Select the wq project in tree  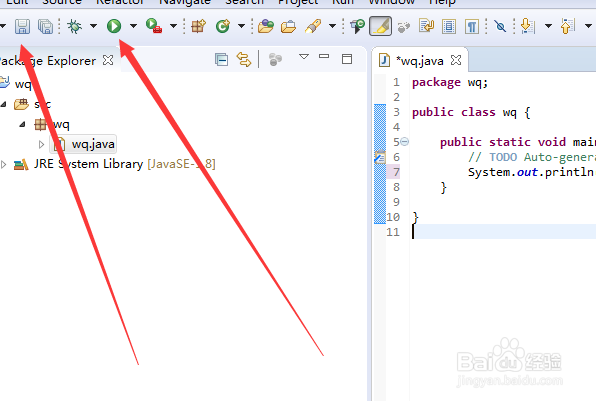point(23,84)
